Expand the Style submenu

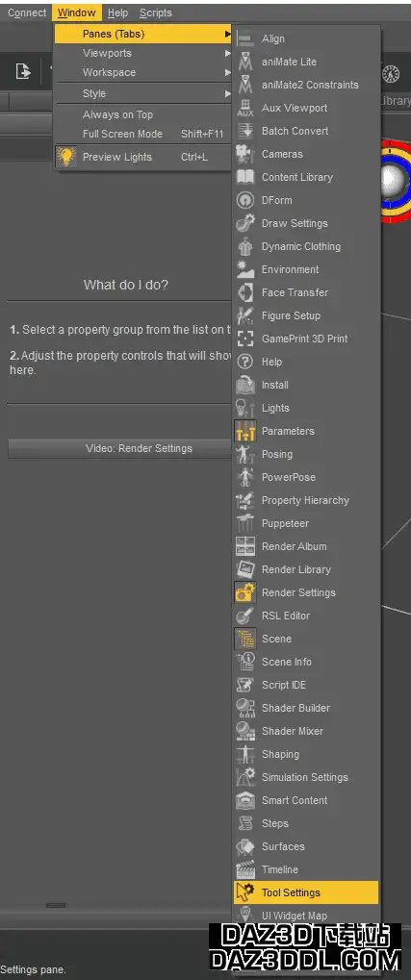143,93
